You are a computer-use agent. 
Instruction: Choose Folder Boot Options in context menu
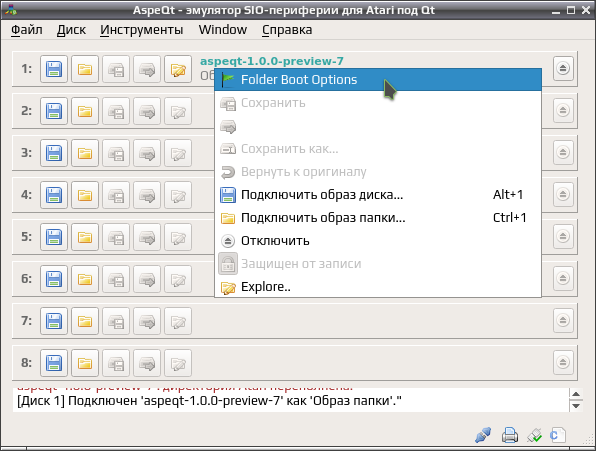click(x=378, y=80)
